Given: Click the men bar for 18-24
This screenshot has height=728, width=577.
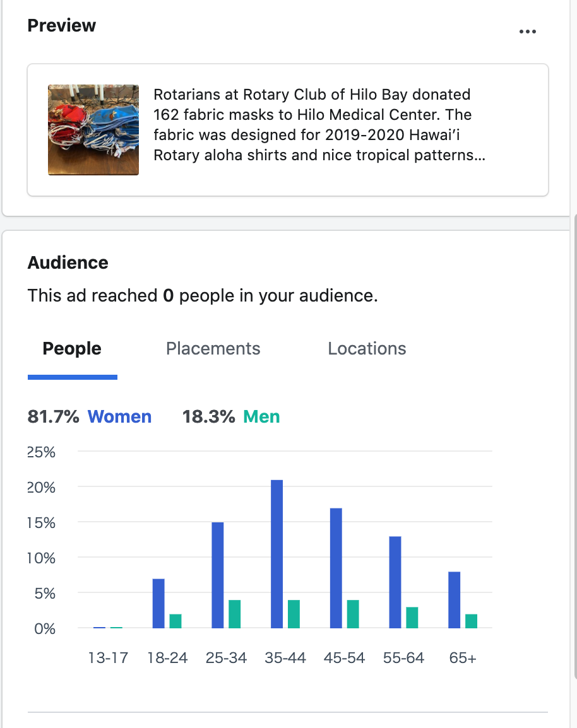Looking at the screenshot, I should [x=175, y=621].
